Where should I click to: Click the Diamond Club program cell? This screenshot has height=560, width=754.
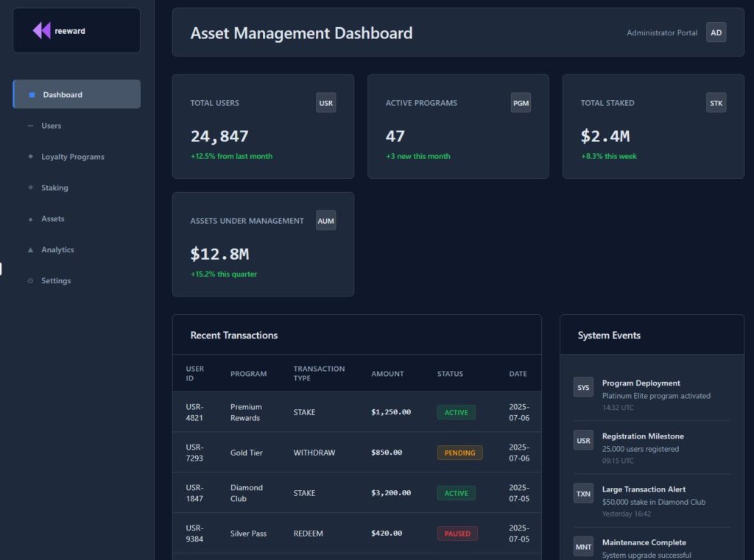tap(246, 493)
